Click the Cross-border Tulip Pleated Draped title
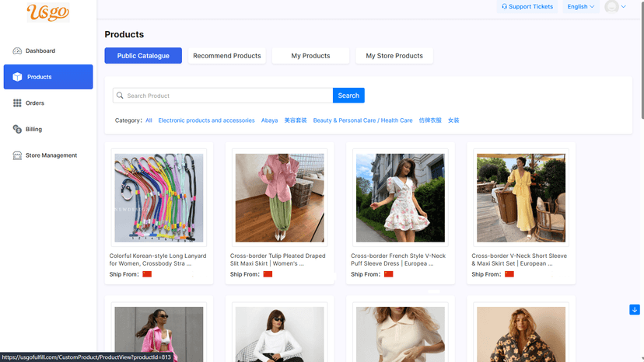Viewport: 644px width, 362px height. click(x=278, y=259)
